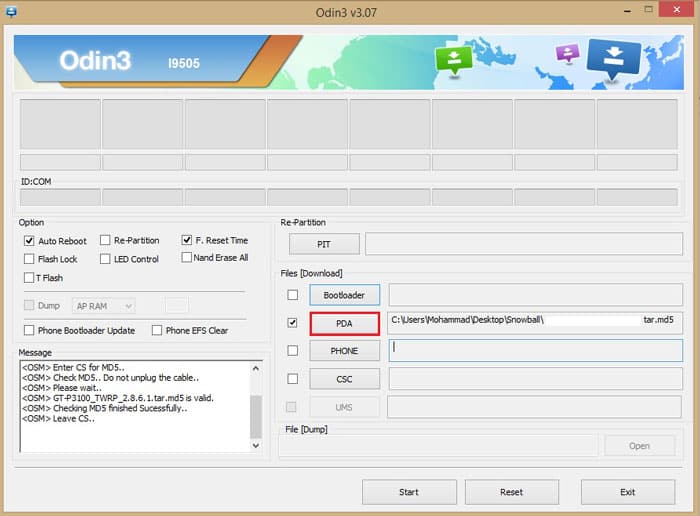Click the PHONE file button
The image size is (700, 516).
pyautogui.click(x=344, y=351)
